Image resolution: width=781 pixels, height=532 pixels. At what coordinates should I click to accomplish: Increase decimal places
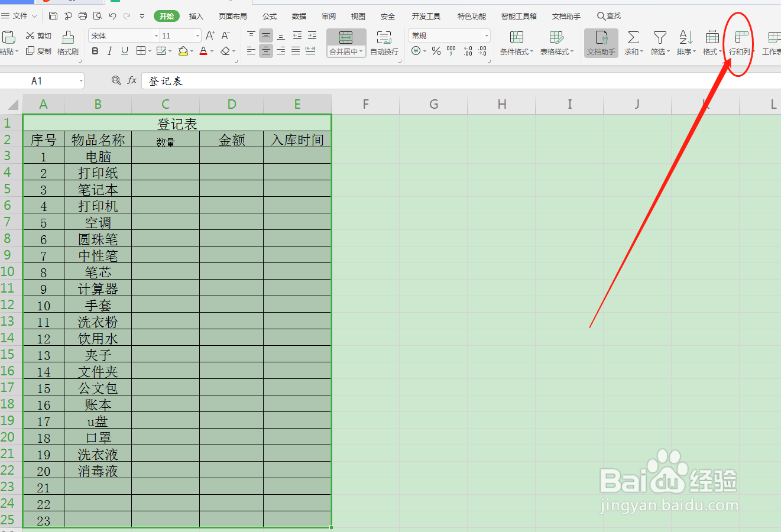click(x=468, y=51)
